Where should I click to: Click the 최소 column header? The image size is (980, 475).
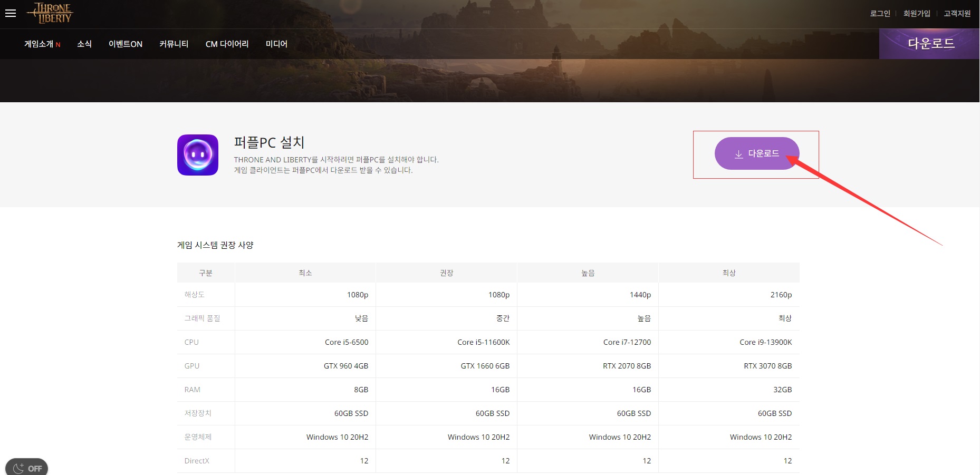(305, 273)
